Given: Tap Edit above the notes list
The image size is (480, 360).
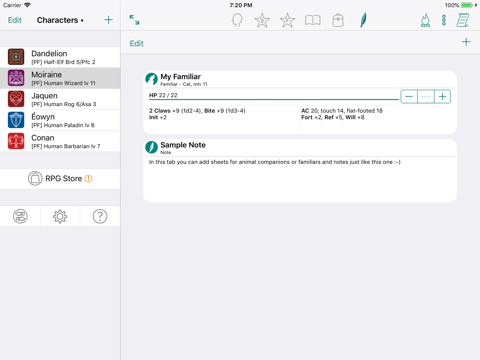Looking at the screenshot, I should coord(137,43).
